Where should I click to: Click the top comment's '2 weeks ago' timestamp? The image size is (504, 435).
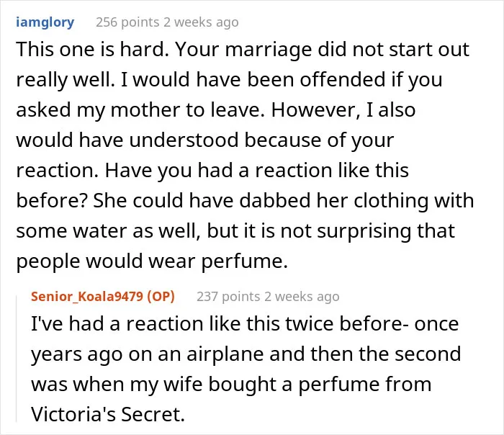coord(201,22)
